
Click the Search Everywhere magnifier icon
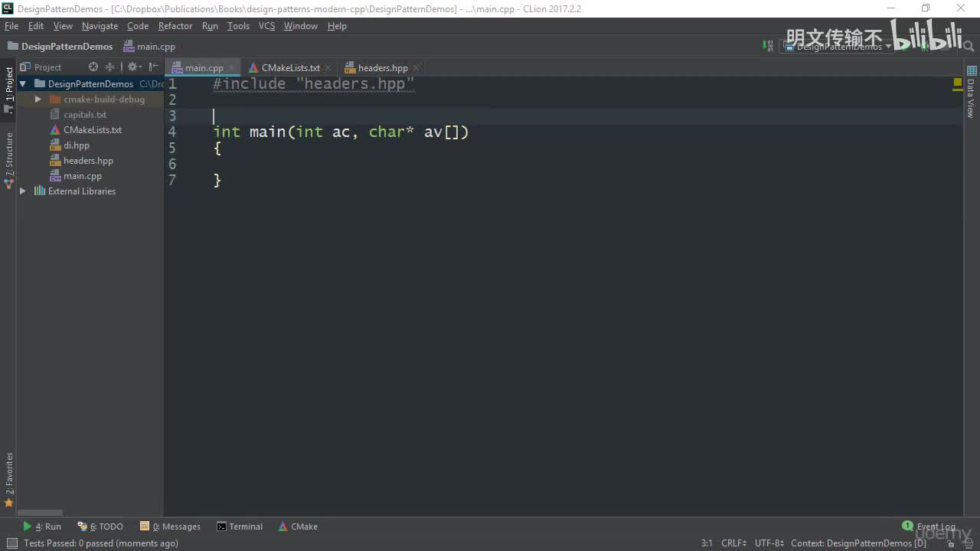(967, 47)
